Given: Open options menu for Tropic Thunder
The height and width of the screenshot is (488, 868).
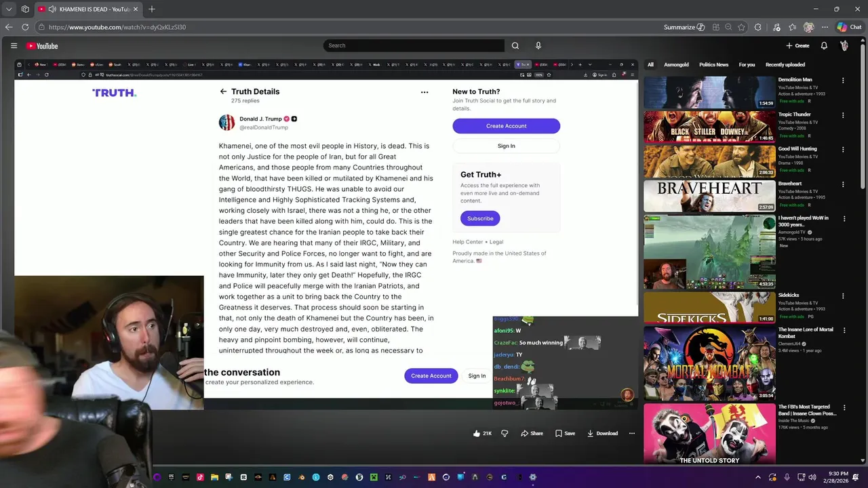Looking at the screenshot, I should [x=843, y=115].
